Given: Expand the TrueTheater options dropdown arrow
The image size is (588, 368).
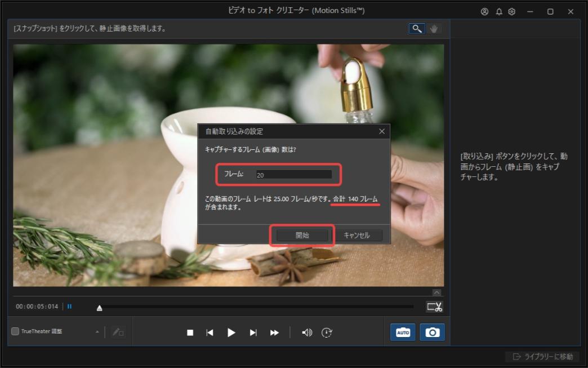Looking at the screenshot, I should [98, 332].
